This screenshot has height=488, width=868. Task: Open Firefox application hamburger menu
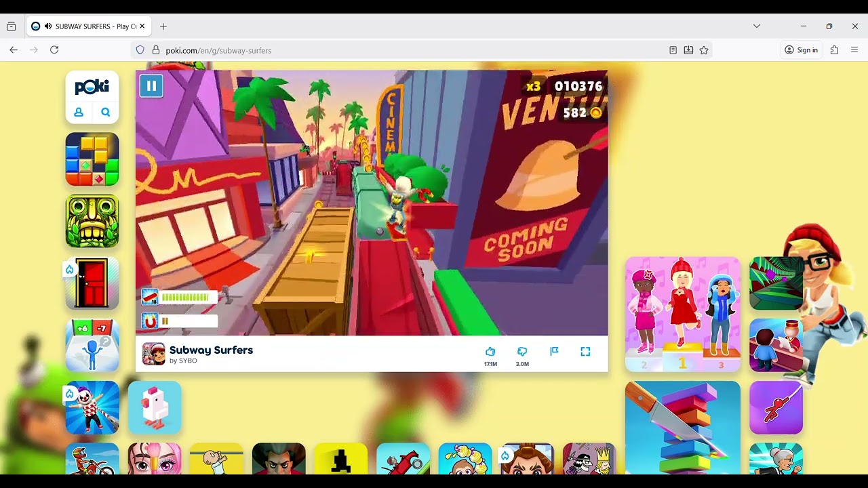click(854, 50)
